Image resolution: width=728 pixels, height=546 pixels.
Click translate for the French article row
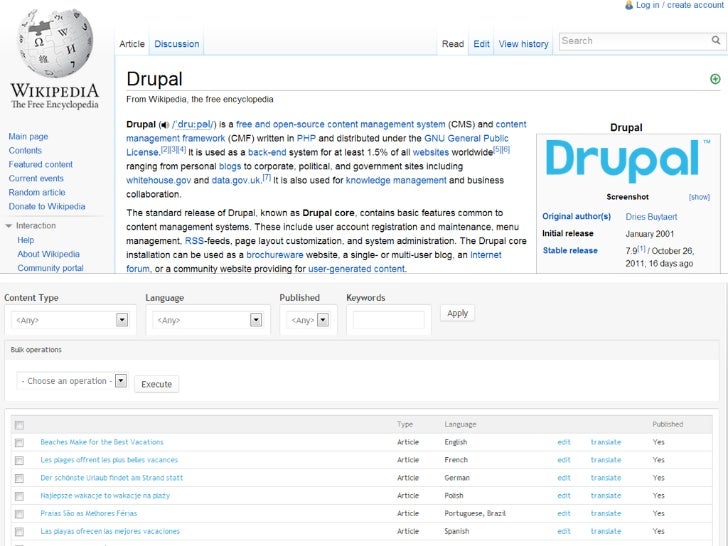click(x=605, y=460)
